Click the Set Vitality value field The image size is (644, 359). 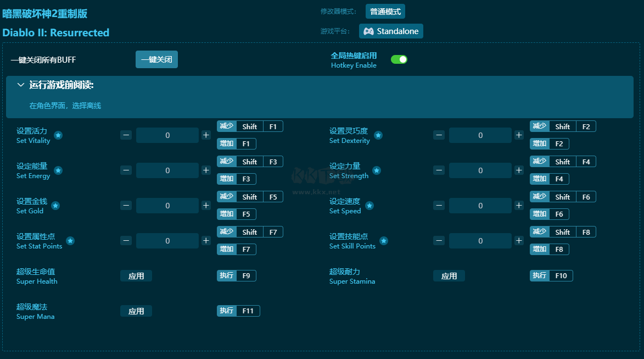click(167, 135)
